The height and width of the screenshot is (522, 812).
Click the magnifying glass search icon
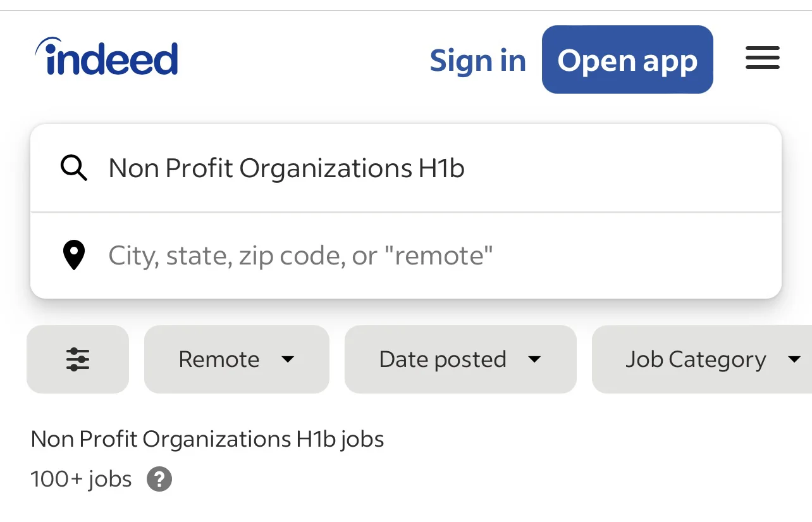[x=74, y=168]
